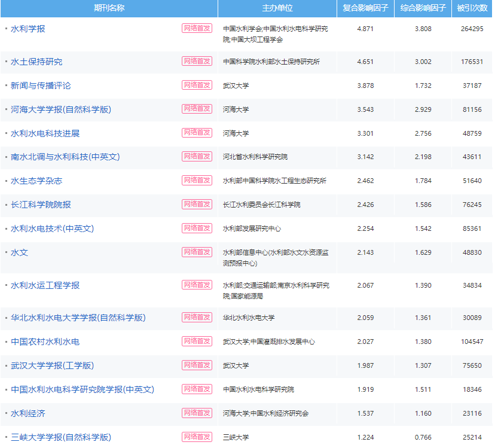Open 武汉大学学报(工学版) journal link
This screenshot has height=448, width=504.
53,365
